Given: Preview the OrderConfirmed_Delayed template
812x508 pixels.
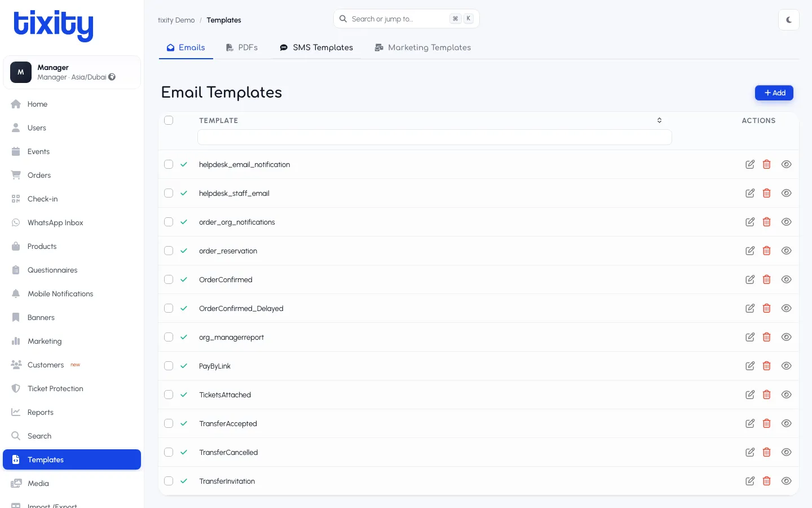Looking at the screenshot, I should (787, 308).
